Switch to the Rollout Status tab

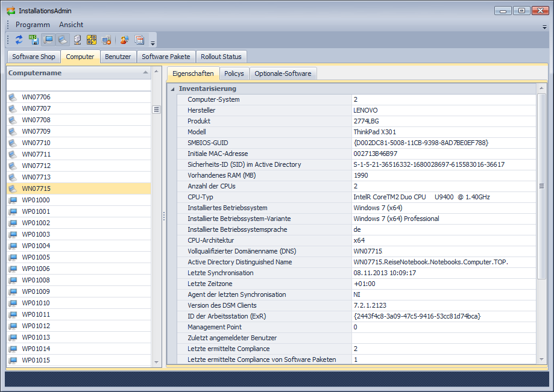221,57
